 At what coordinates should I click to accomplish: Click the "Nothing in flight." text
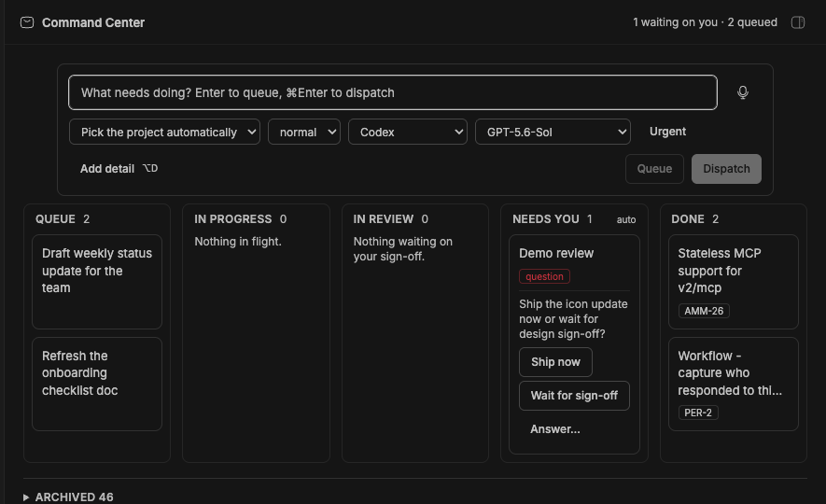tap(238, 242)
